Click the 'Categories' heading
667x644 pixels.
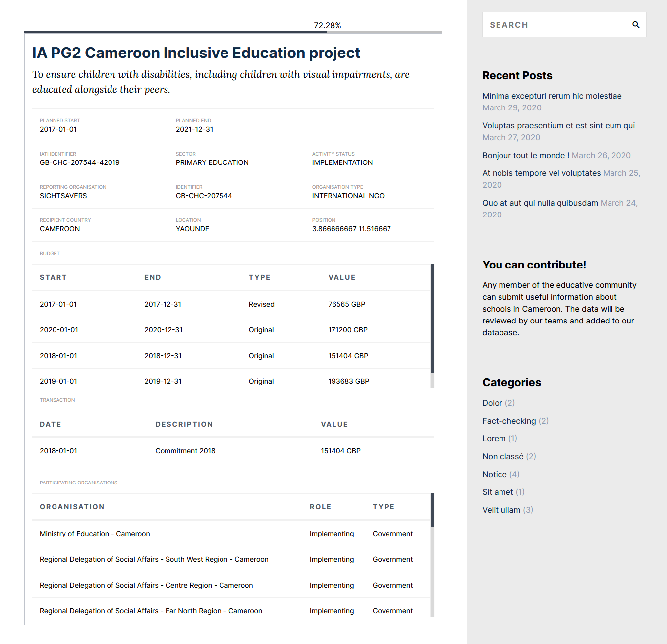(511, 382)
